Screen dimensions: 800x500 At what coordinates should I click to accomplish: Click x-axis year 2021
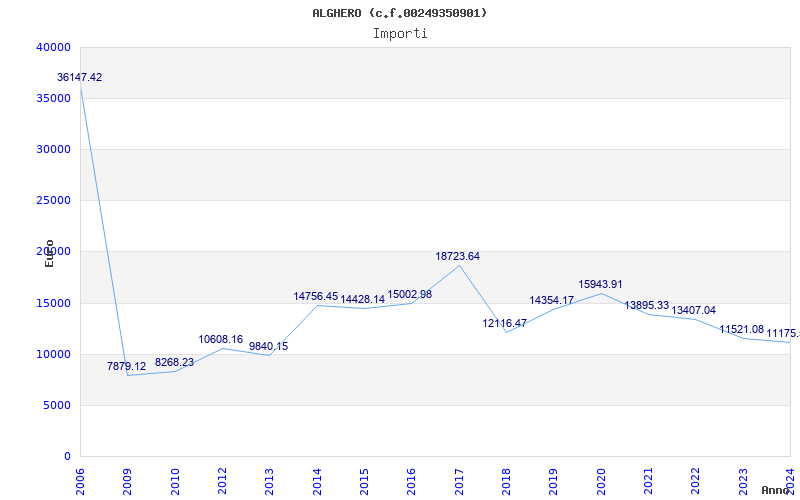(648, 481)
